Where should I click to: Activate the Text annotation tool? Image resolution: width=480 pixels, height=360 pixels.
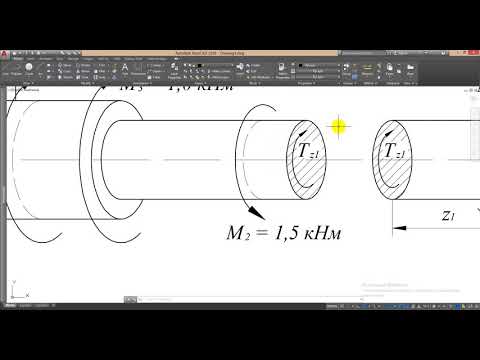125,69
